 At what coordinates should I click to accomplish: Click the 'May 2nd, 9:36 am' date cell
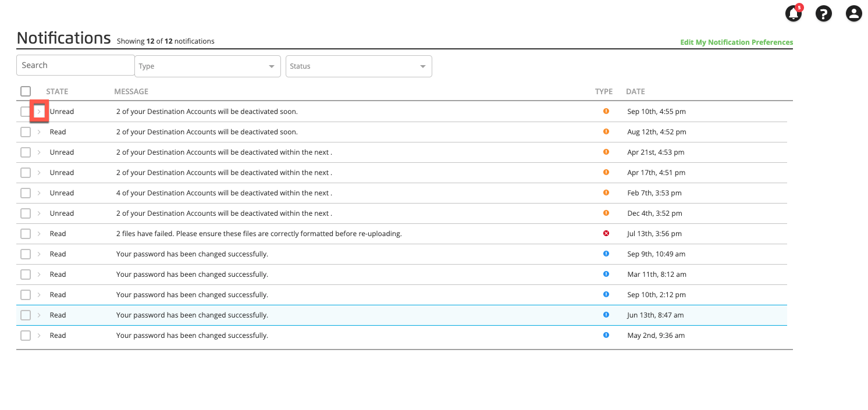coord(656,336)
